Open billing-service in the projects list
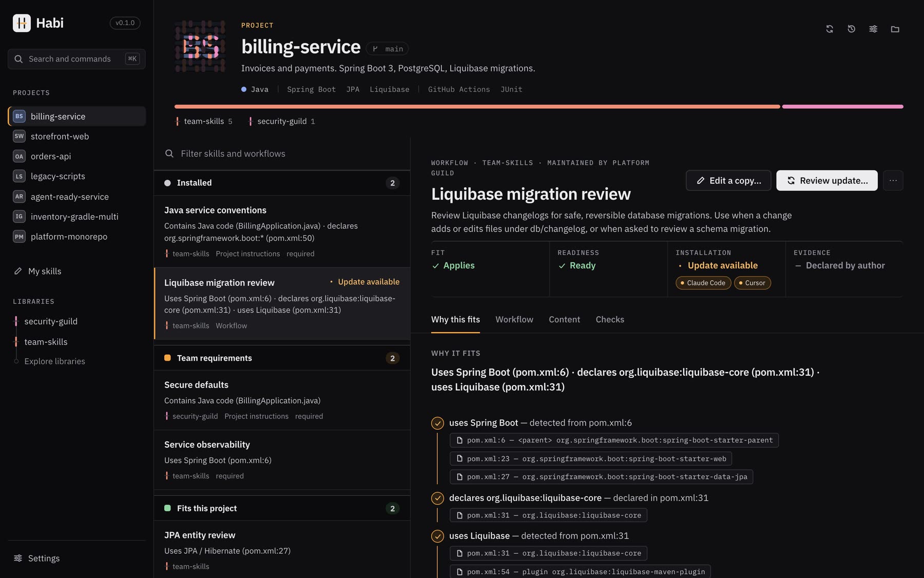Screen dimensions: 924x578 [77, 116]
